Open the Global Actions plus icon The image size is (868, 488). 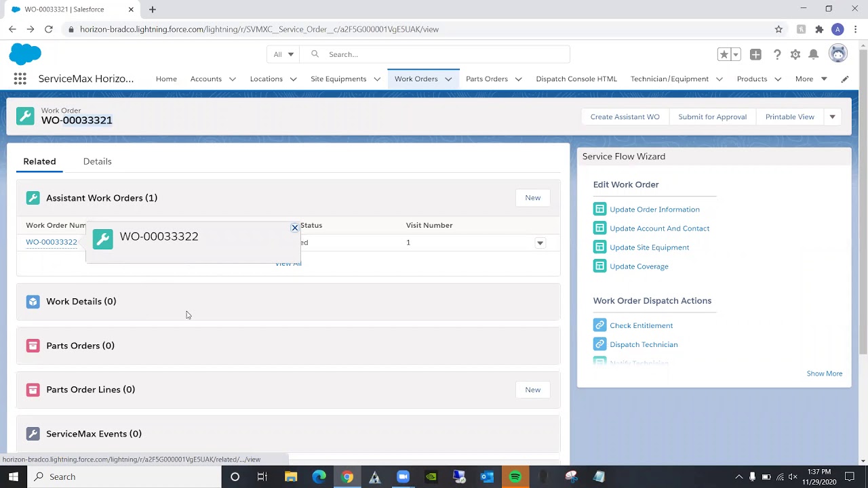[755, 54]
